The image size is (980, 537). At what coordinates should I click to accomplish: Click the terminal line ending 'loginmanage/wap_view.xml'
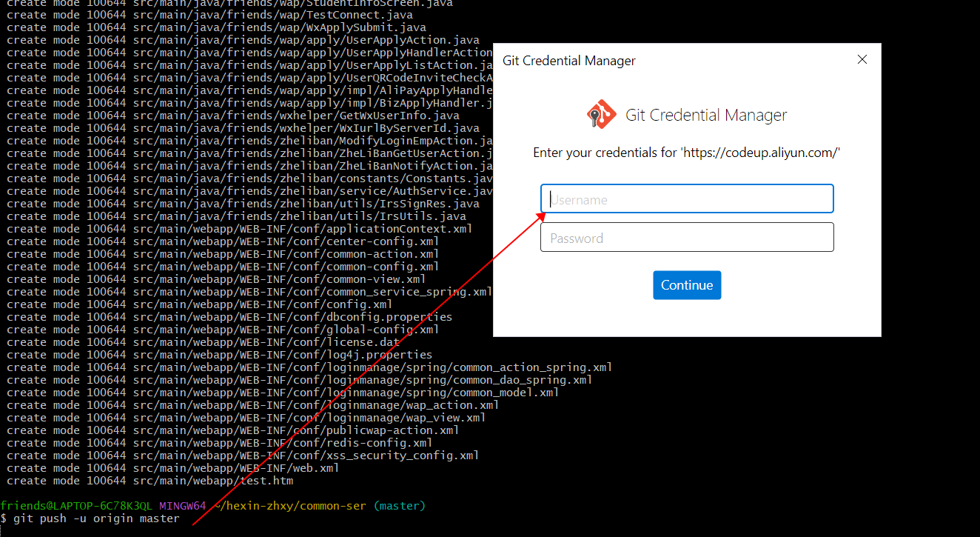tap(246, 418)
